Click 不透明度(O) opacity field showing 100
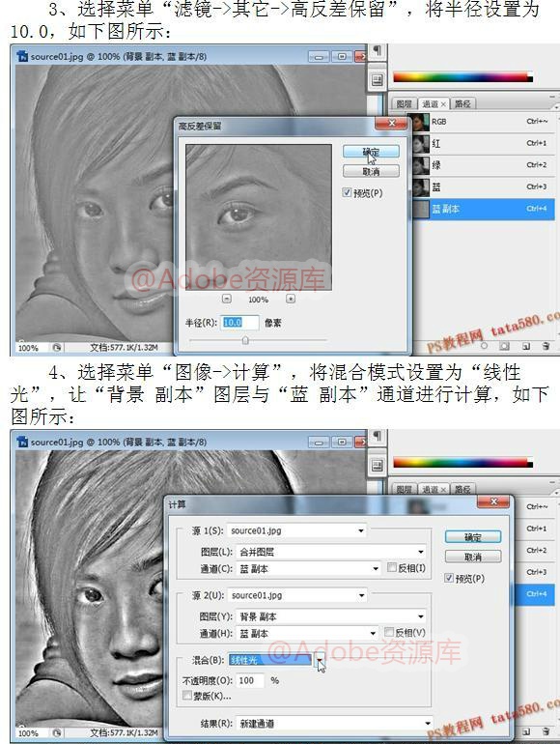 point(250,680)
